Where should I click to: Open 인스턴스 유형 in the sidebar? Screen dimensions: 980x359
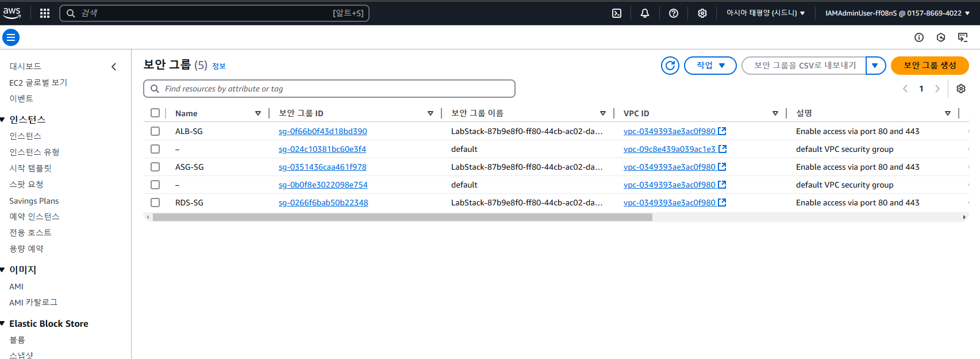coord(34,152)
